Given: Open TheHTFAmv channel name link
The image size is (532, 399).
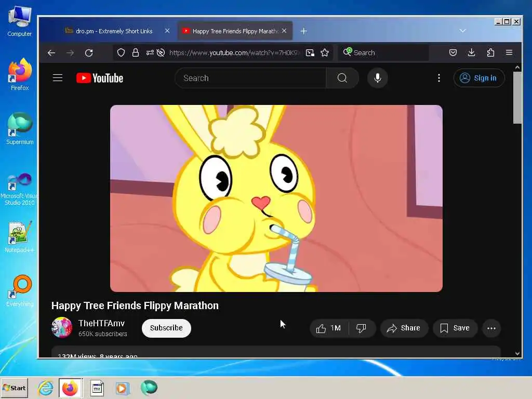Looking at the screenshot, I should coord(101,323).
